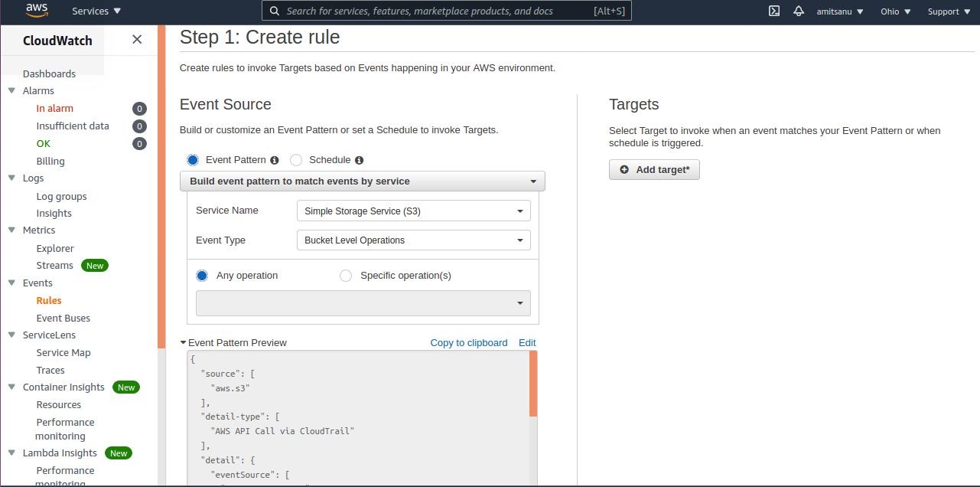Select the Event Pattern radio button
This screenshot has height=487, width=980.
(193, 160)
